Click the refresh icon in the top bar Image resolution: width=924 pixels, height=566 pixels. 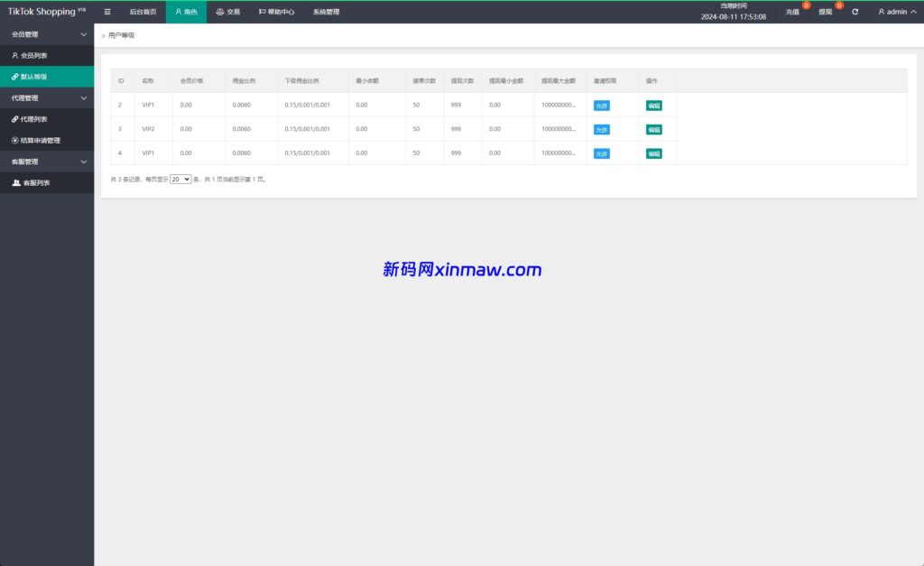coord(854,12)
